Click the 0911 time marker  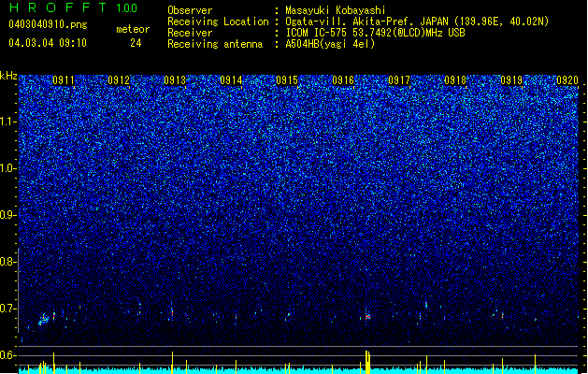click(64, 80)
